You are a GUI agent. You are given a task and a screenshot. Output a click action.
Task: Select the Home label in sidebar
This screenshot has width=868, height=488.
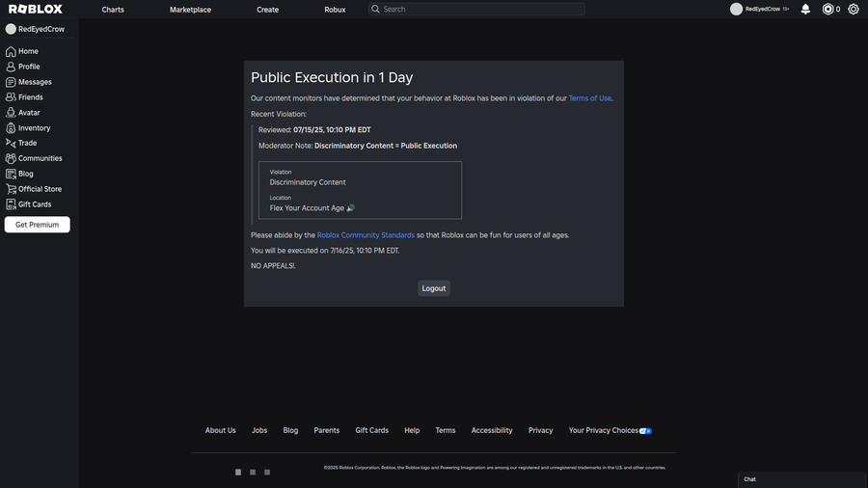pos(28,51)
